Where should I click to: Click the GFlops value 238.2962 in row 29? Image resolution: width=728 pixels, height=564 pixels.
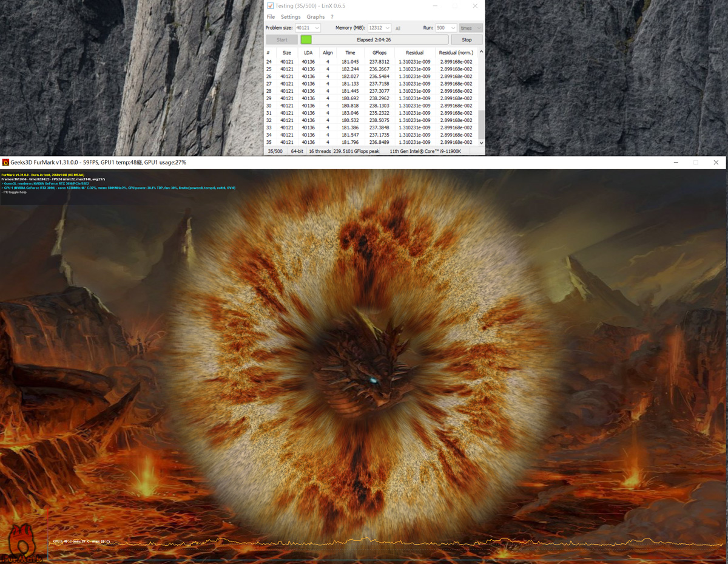[x=379, y=98]
